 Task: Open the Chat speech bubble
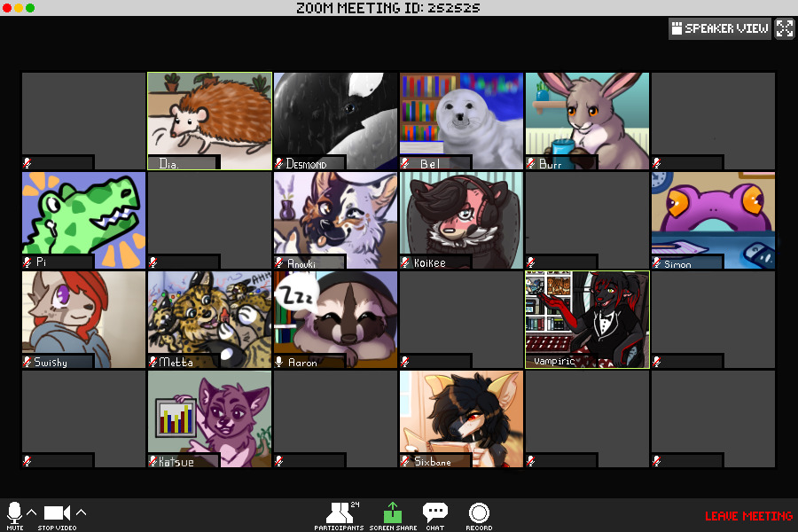click(x=434, y=512)
